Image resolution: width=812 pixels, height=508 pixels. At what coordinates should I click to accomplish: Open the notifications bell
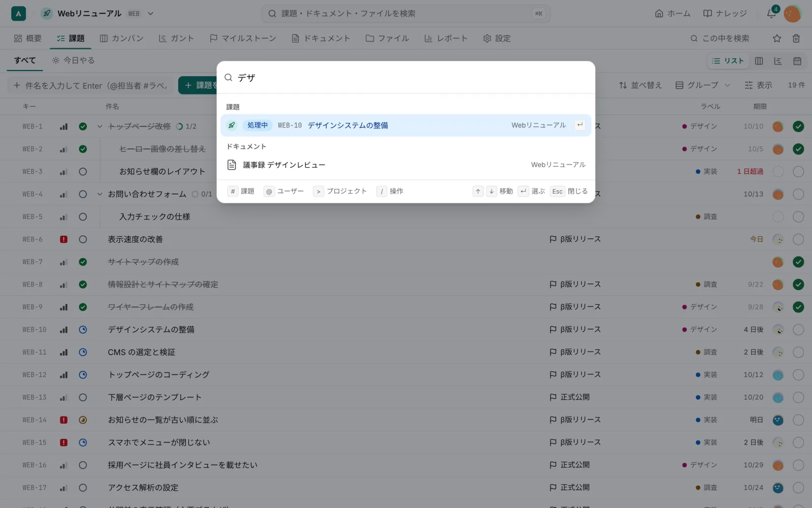click(x=771, y=13)
